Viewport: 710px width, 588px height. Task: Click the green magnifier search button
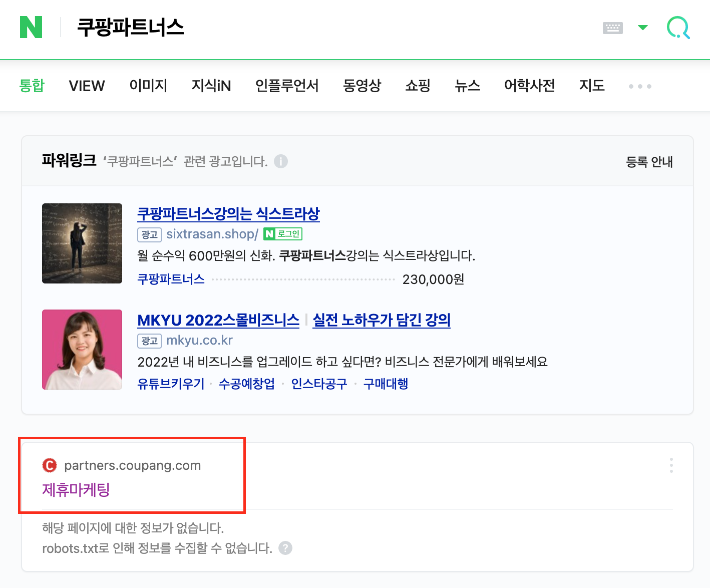click(678, 28)
